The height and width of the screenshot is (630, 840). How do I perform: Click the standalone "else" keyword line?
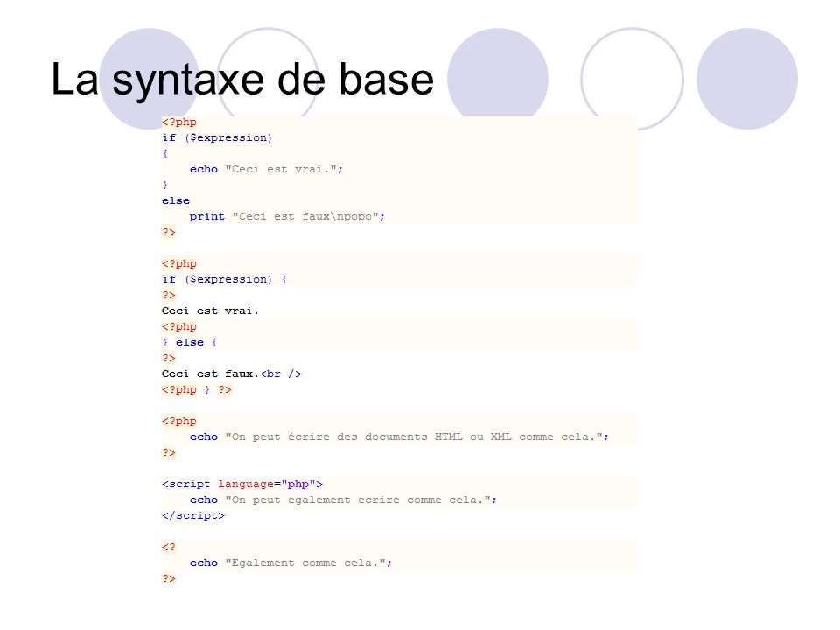pyautogui.click(x=176, y=201)
